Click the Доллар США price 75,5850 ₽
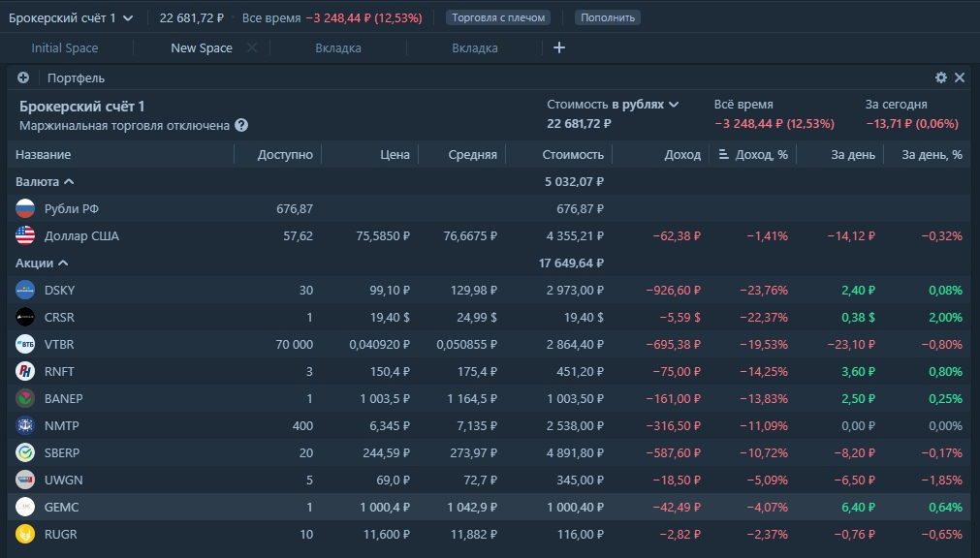This screenshot has height=558, width=980. click(383, 235)
